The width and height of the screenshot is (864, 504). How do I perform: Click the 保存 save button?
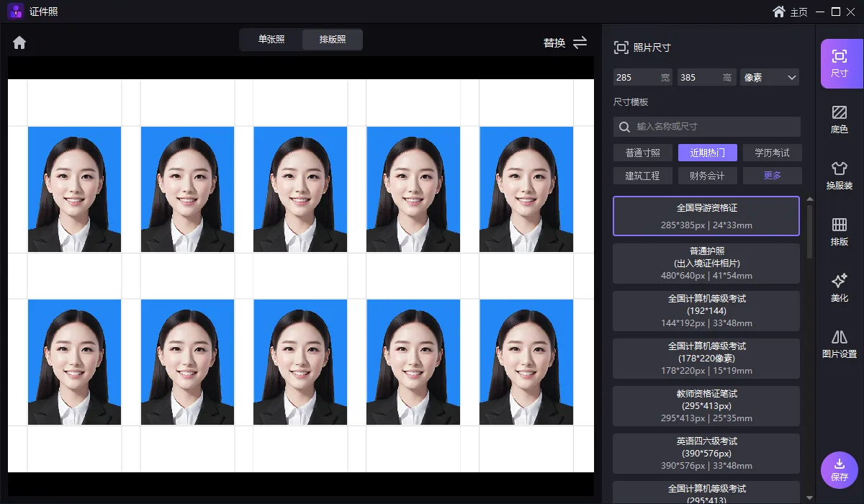tap(839, 469)
